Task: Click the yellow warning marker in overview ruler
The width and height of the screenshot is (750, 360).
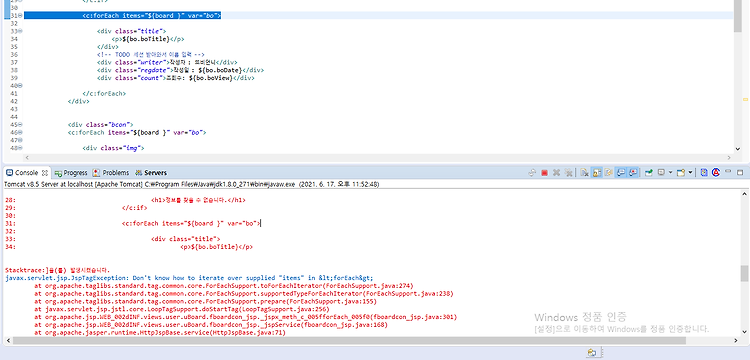Action: click(745, 99)
